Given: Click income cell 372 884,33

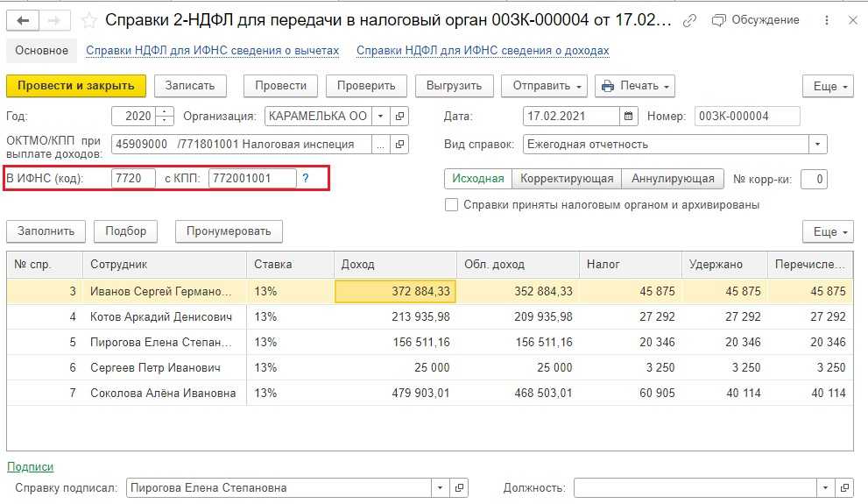Looking at the screenshot, I should pos(395,291).
